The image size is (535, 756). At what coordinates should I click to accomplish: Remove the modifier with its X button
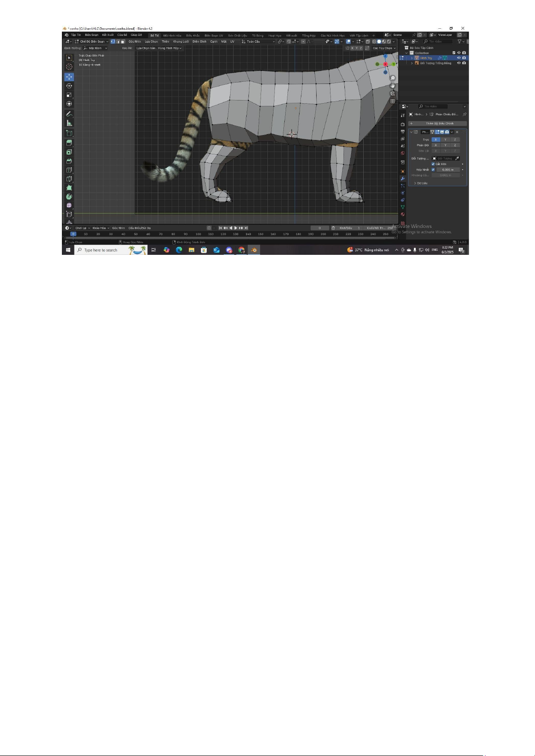point(457,132)
